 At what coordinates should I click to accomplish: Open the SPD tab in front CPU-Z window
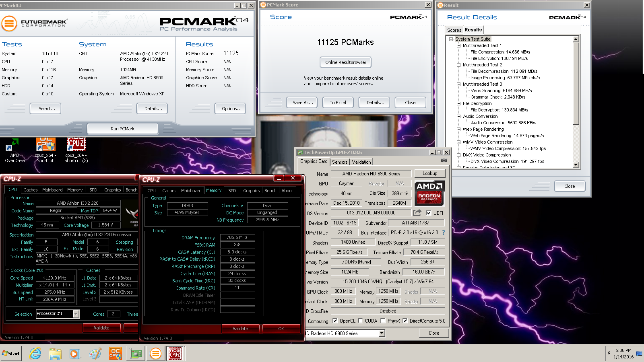(x=232, y=191)
